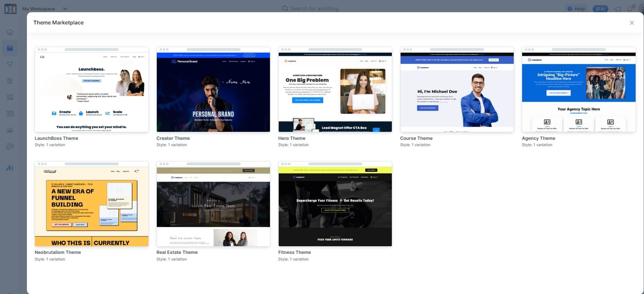Open the Home icon in the sidebar

click(10, 32)
